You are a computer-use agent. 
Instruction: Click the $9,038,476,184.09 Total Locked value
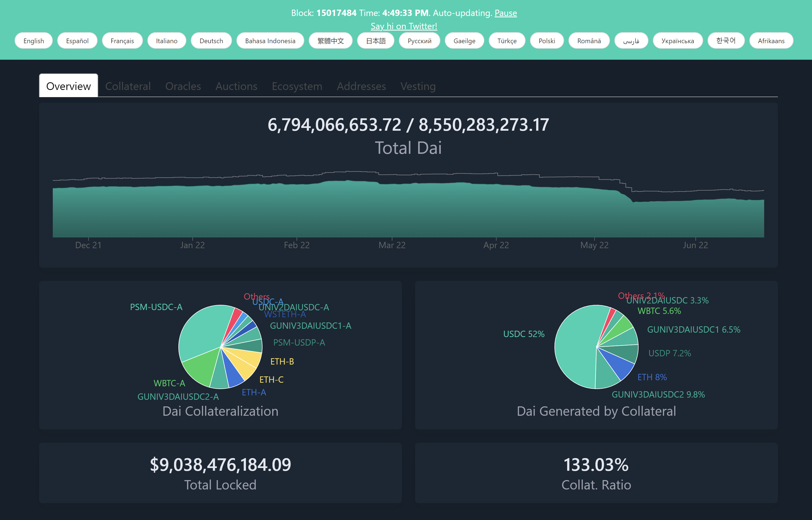point(220,465)
